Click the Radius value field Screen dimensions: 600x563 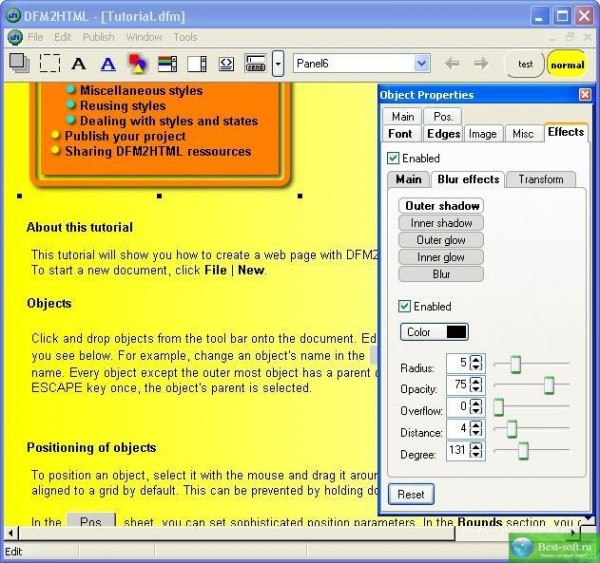[457, 363]
